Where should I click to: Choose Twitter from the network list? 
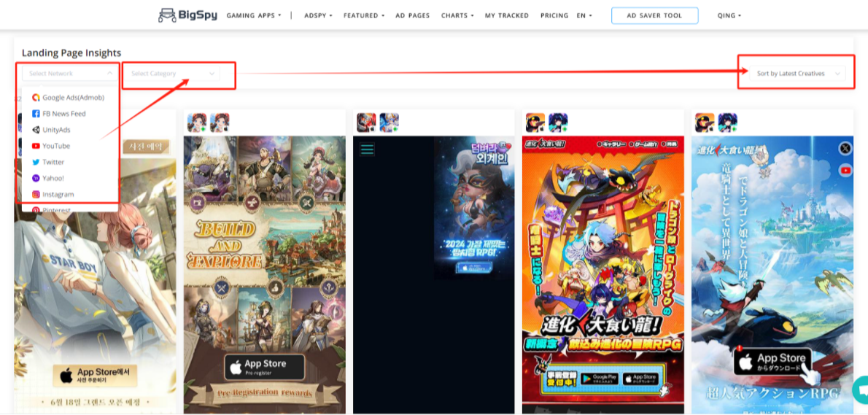53,162
